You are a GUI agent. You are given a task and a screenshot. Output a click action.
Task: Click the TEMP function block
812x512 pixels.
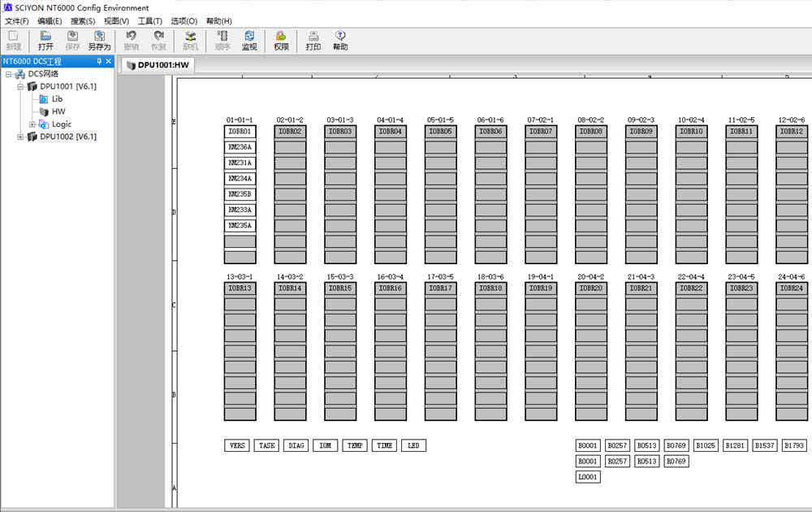[x=355, y=445]
